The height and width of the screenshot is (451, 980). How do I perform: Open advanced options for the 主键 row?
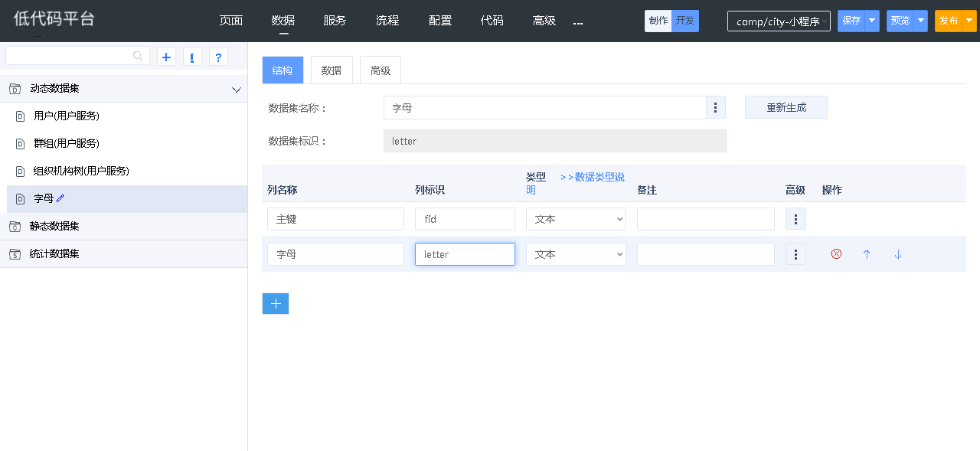tap(795, 220)
